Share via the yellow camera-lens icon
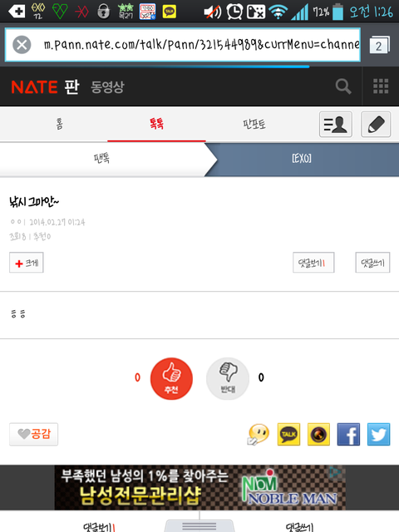399x532 pixels. pos(318,434)
